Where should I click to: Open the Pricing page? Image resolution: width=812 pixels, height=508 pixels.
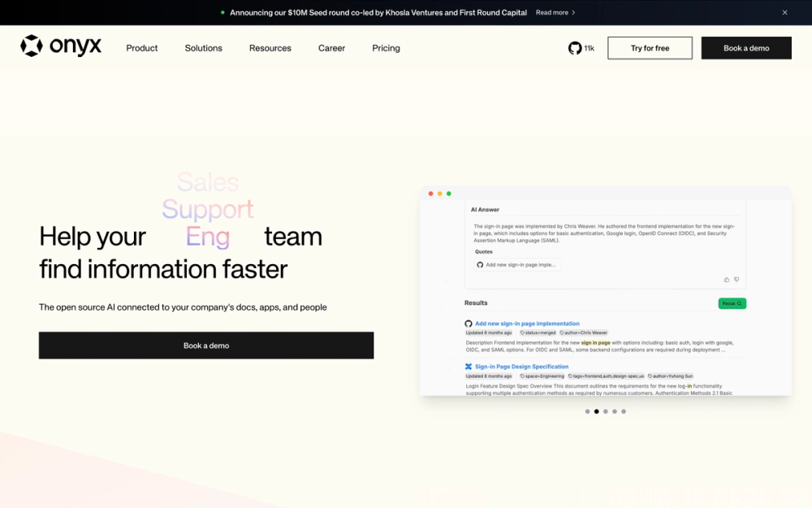click(386, 48)
